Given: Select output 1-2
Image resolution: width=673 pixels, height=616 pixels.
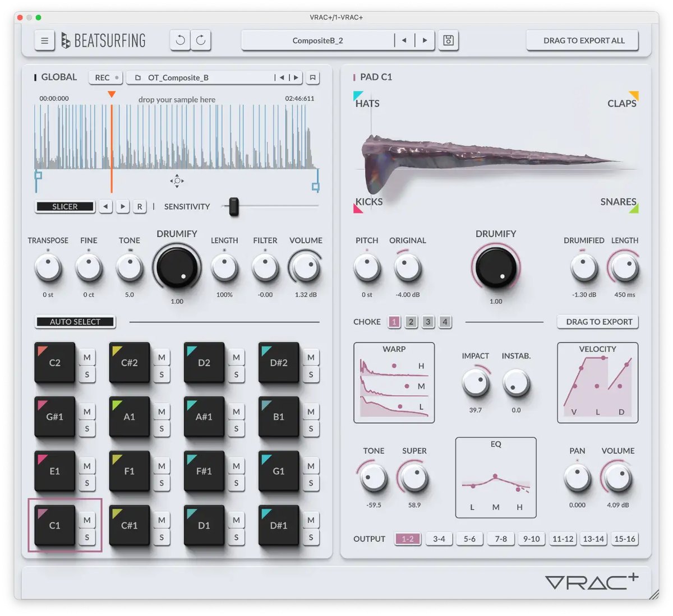Looking at the screenshot, I should tap(408, 539).
